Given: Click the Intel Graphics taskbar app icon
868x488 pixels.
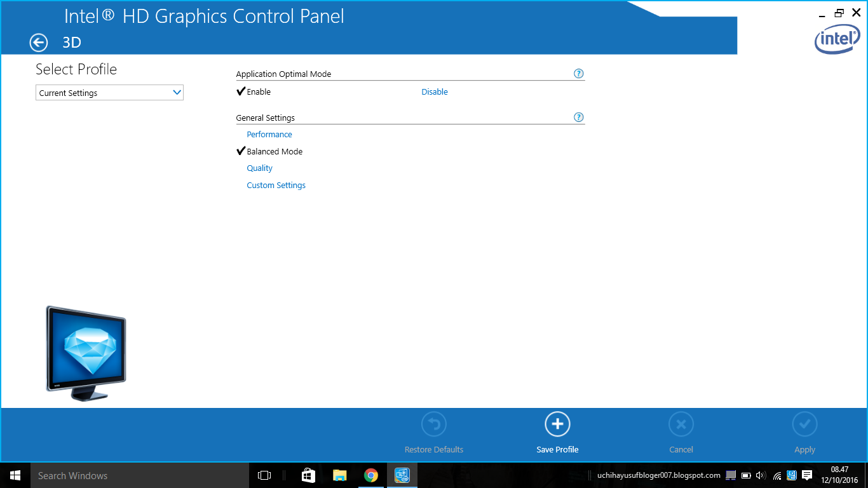Looking at the screenshot, I should point(402,475).
